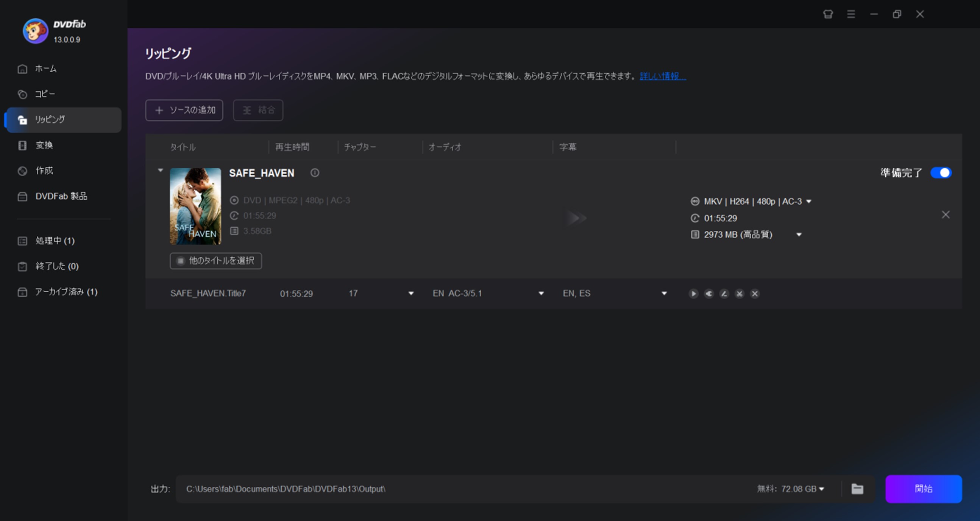The image size is (980, 521).
Task: Click version number 13.0.0.9
Action: [x=67, y=39]
